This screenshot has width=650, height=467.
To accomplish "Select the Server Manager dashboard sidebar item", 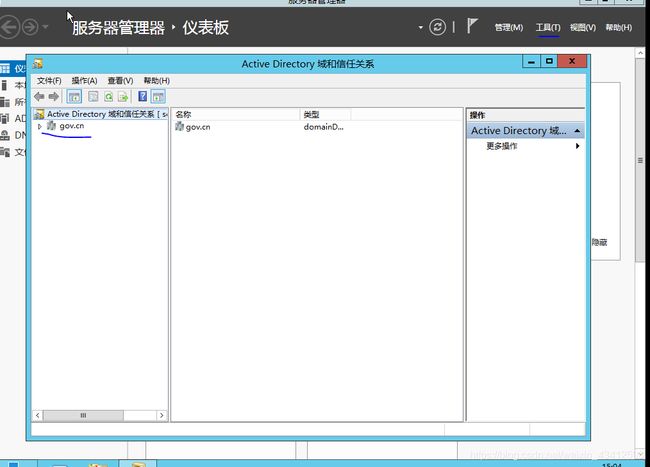I will click(13, 68).
